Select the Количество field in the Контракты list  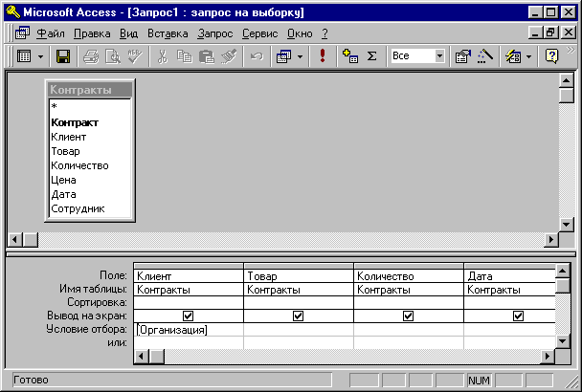[x=90, y=165]
